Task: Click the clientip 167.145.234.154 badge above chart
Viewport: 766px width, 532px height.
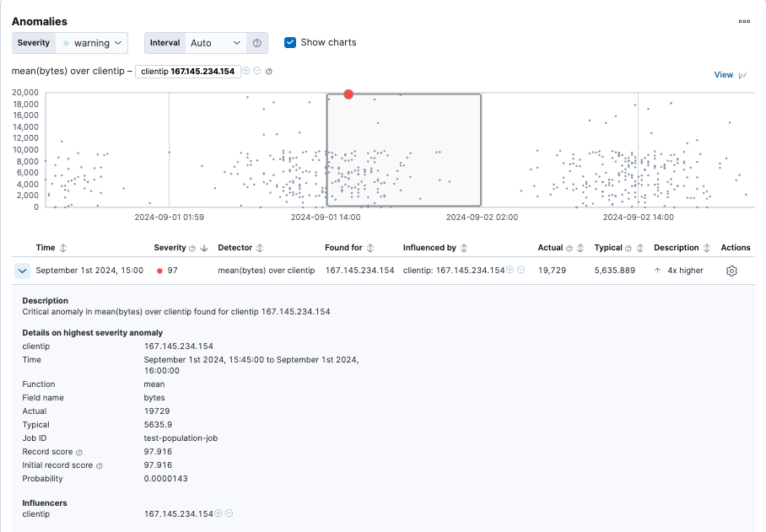Action: click(187, 72)
